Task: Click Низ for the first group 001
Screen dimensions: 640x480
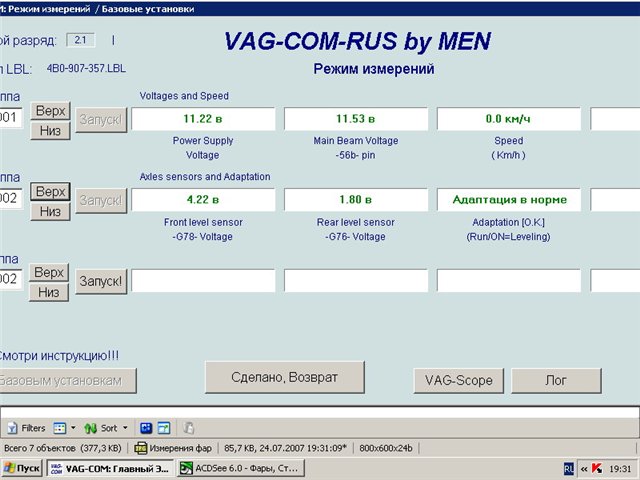Action: pyautogui.click(x=50, y=131)
